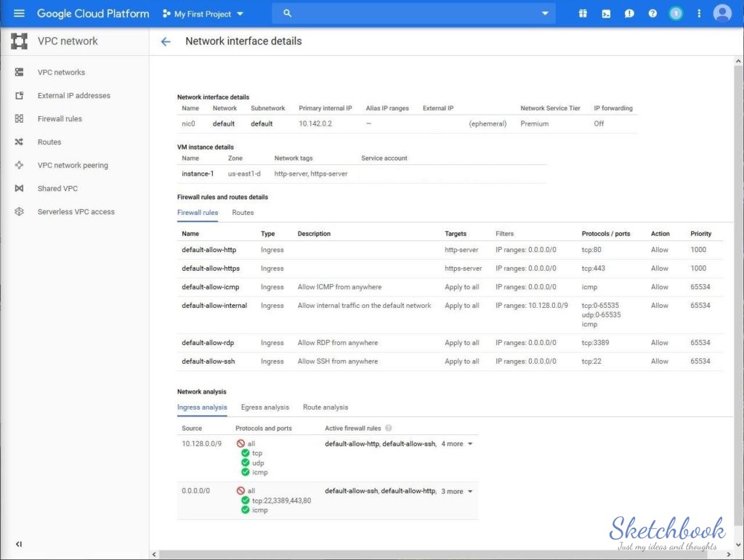Select the Ingress analysis tab
The image size is (744, 560).
[202, 407]
